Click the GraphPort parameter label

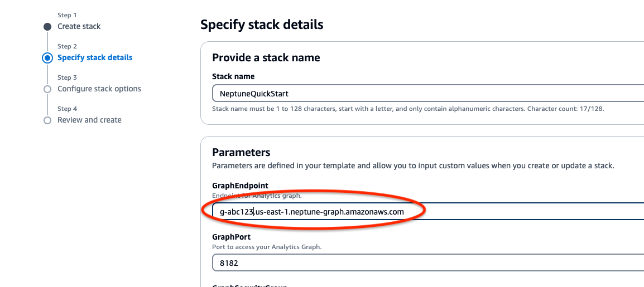231,237
